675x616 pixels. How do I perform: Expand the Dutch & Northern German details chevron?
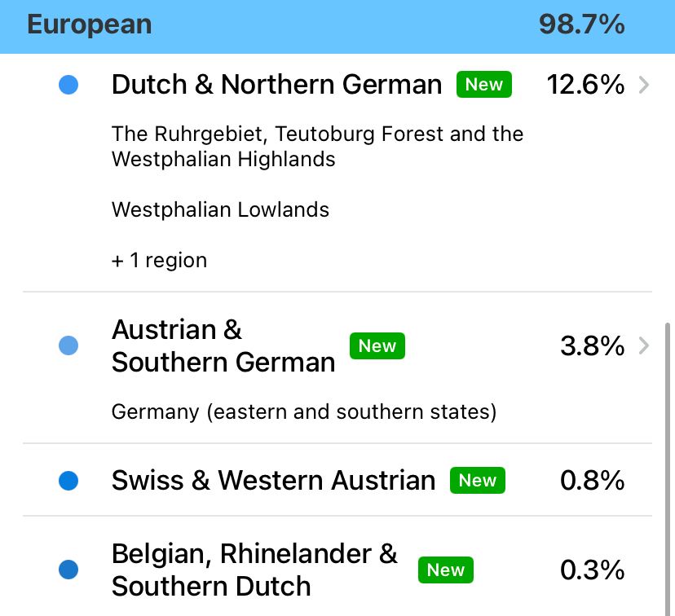(x=643, y=85)
